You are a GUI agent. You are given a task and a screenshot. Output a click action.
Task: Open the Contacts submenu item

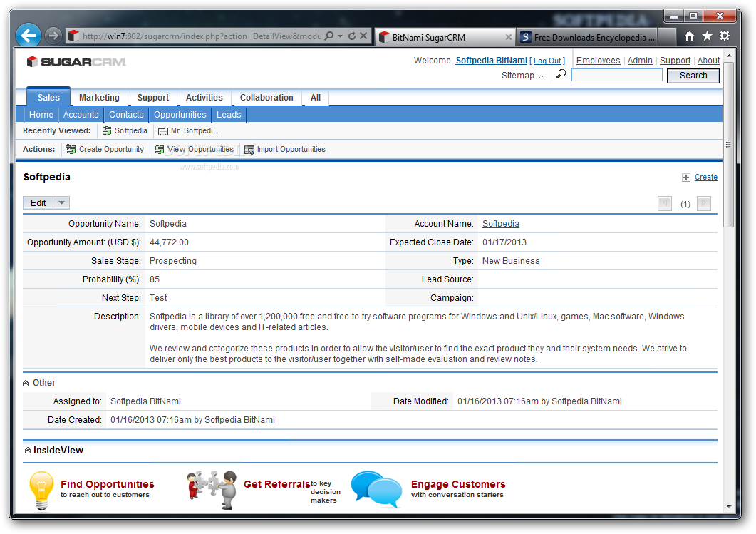click(x=126, y=115)
